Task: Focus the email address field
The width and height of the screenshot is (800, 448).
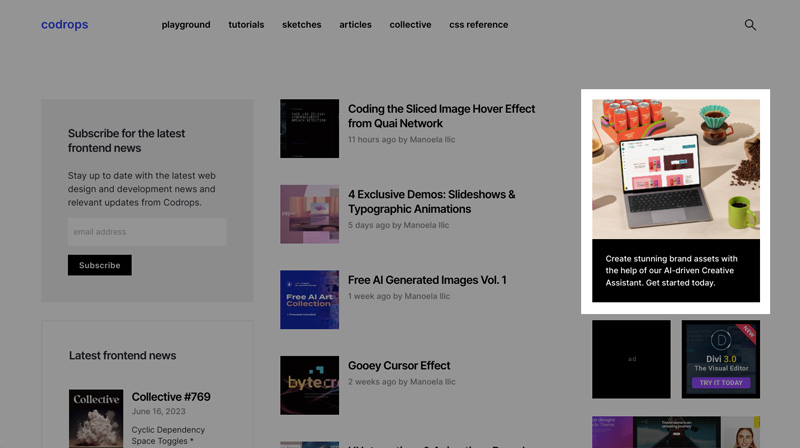Action: (x=147, y=232)
